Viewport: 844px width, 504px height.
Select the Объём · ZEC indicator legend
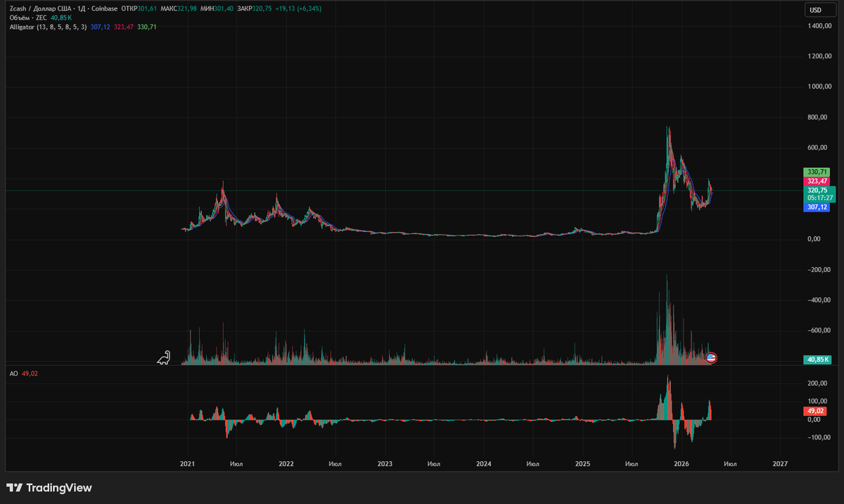(x=27, y=18)
